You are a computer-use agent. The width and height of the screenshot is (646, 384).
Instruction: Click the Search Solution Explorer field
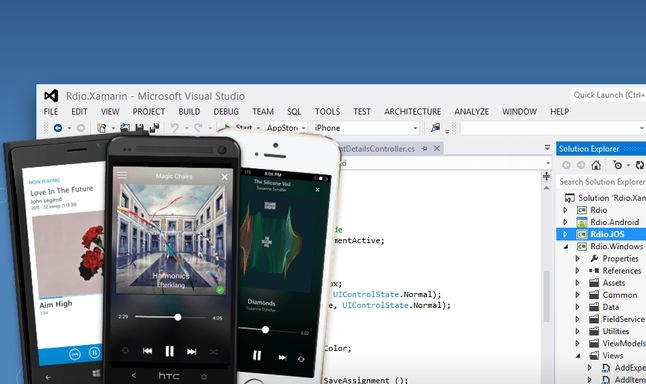(601, 182)
